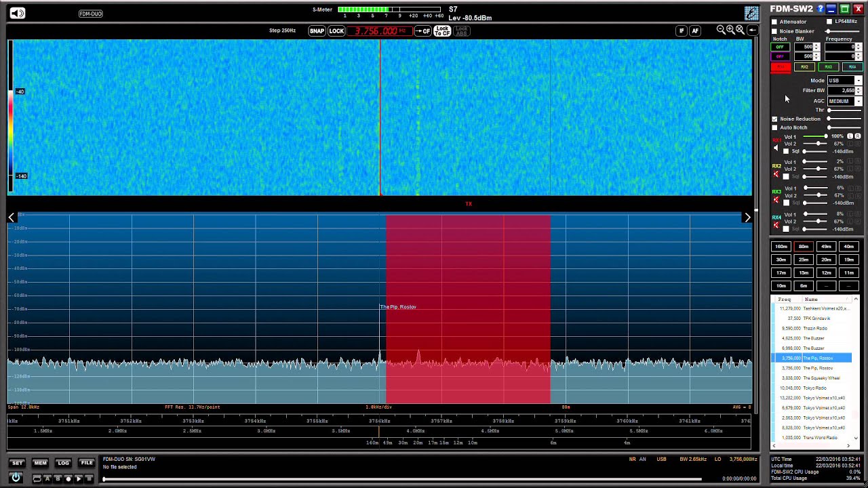The width and height of the screenshot is (868, 488).
Task: Select the Thazin Radio memory entry
Action: click(812, 328)
